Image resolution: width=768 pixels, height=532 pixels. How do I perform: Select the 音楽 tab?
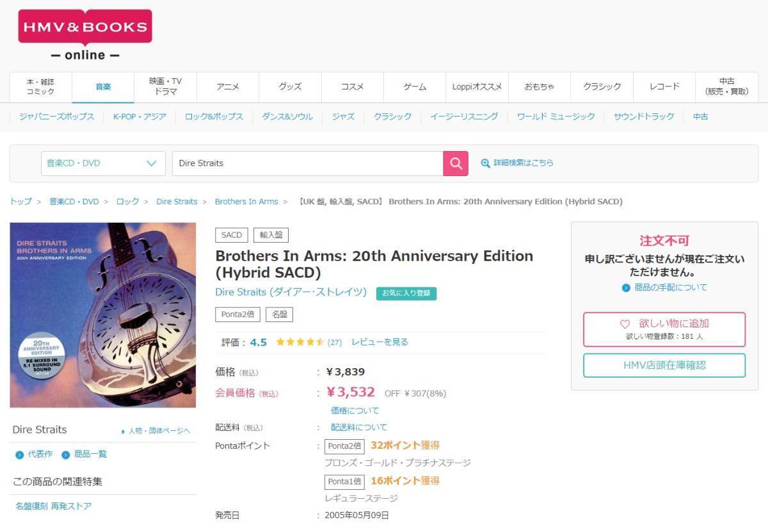103,86
